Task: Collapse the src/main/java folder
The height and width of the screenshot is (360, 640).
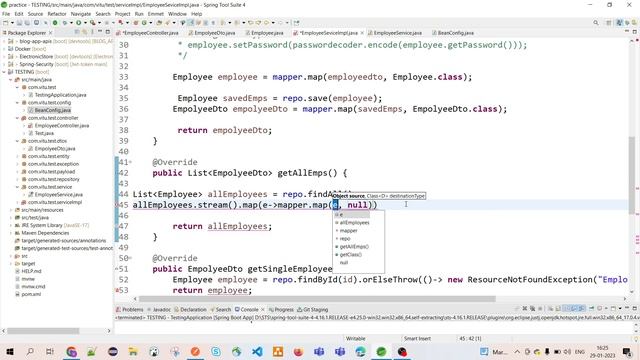Action: click(11, 80)
